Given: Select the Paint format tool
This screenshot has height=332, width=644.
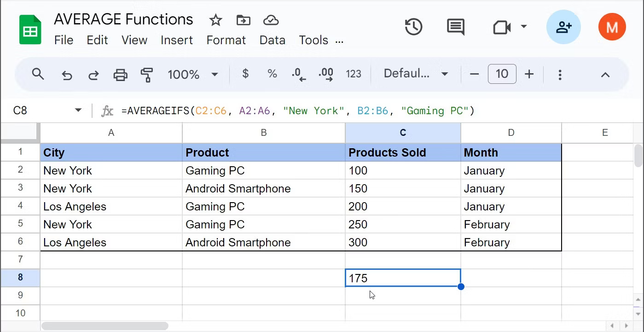Looking at the screenshot, I should [x=147, y=74].
